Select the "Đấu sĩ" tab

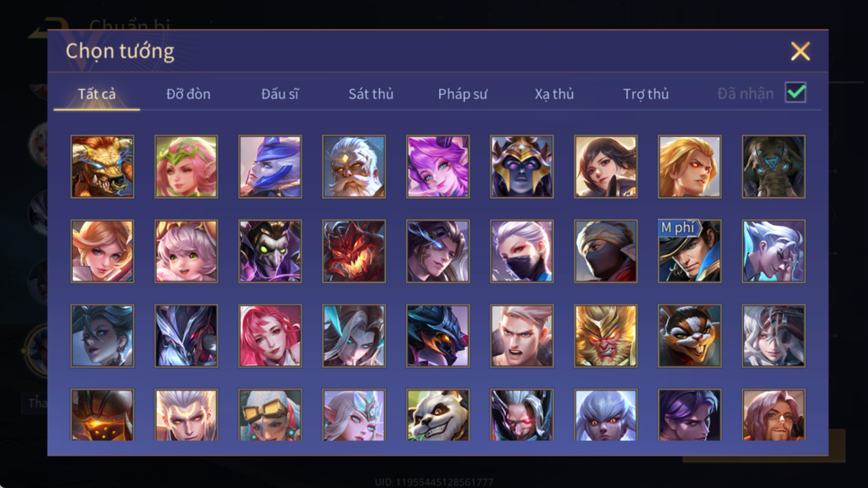(x=280, y=94)
